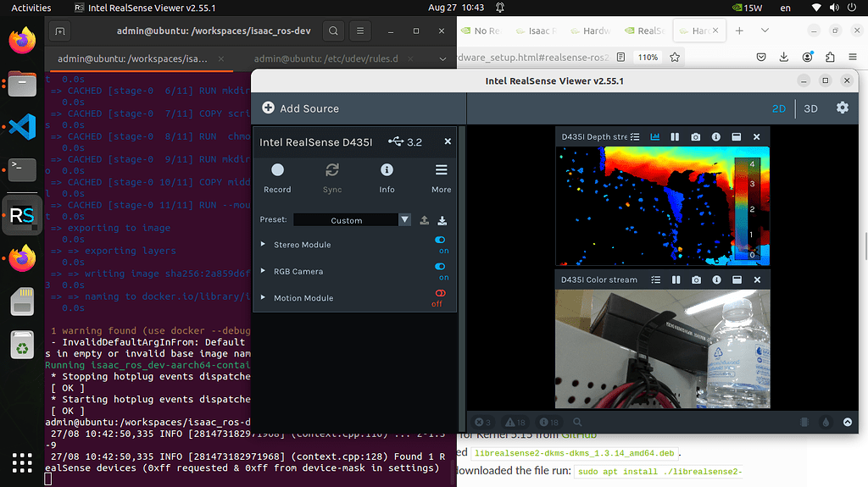Image resolution: width=868 pixels, height=487 pixels.
Task: Turn on the Motion Module toggle
Action: (440, 293)
